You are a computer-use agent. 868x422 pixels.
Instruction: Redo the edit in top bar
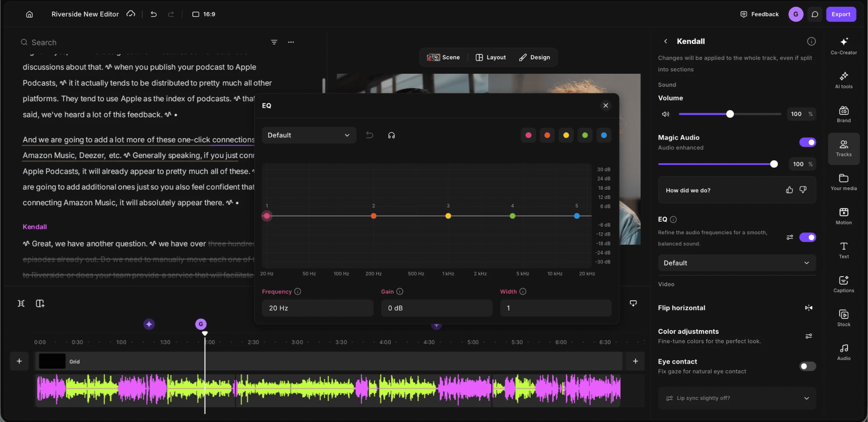point(171,14)
